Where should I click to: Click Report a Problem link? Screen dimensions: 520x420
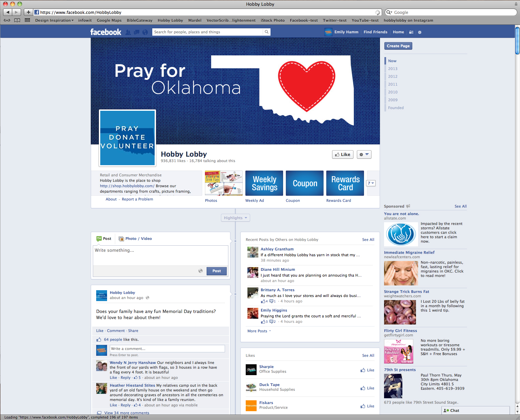click(x=137, y=199)
